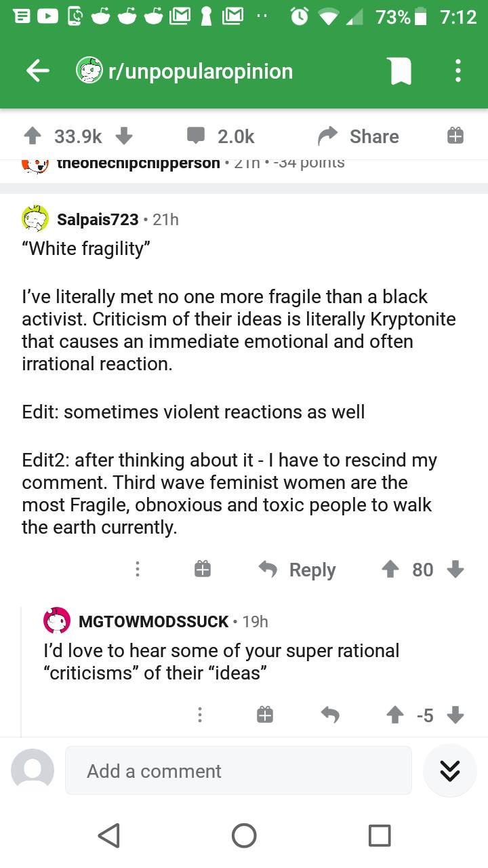The width and height of the screenshot is (488, 868).
Task: Tap reply arrow on MGTOWMODSSUCK's comment
Action: 330,715
